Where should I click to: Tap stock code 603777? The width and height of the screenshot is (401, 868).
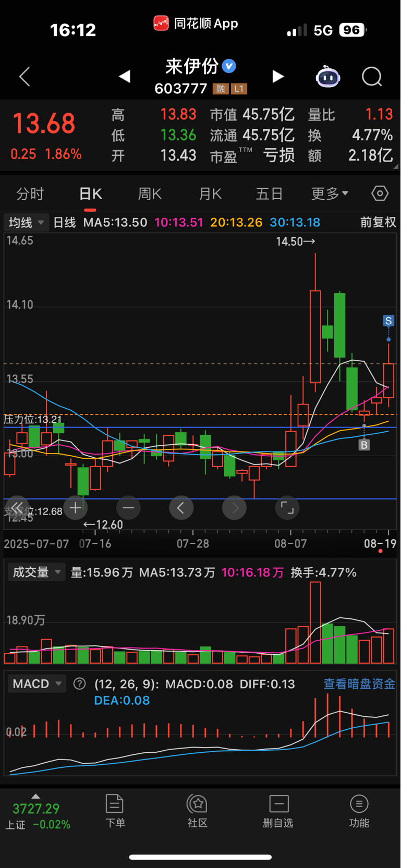[181, 89]
